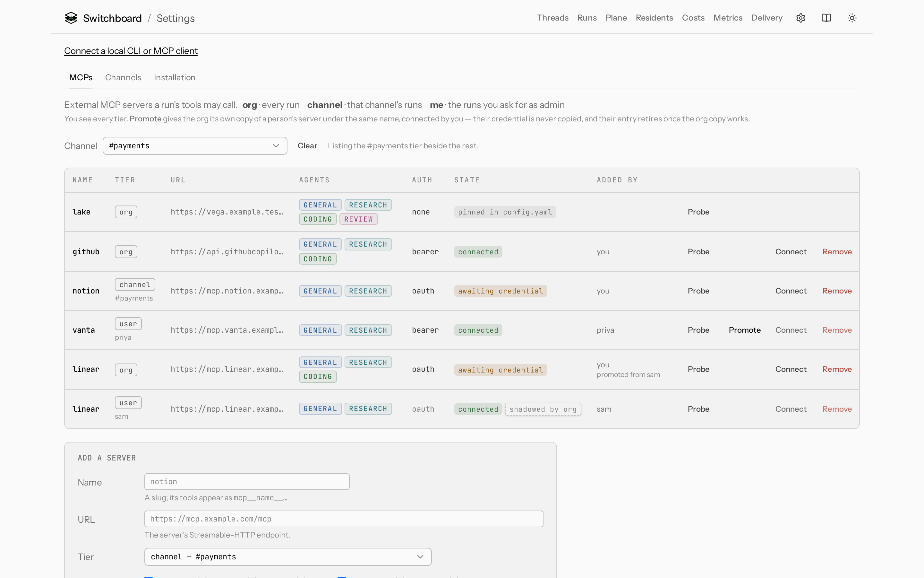Probe the vanta server
The width and height of the screenshot is (924, 578).
point(698,330)
